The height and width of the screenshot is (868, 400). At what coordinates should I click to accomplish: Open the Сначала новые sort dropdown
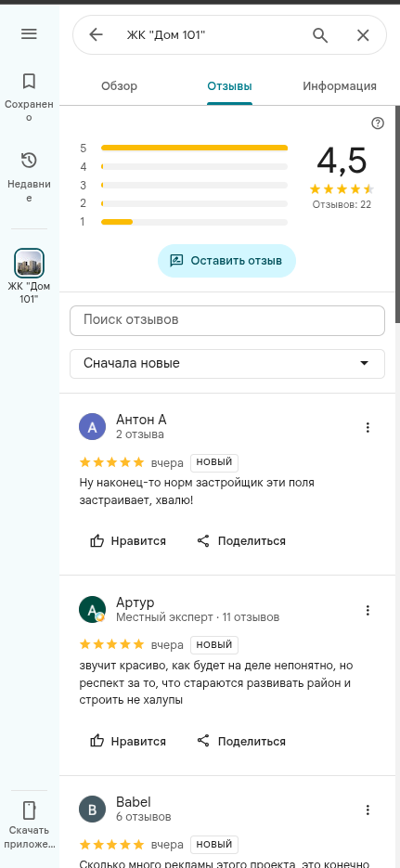(227, 364)
